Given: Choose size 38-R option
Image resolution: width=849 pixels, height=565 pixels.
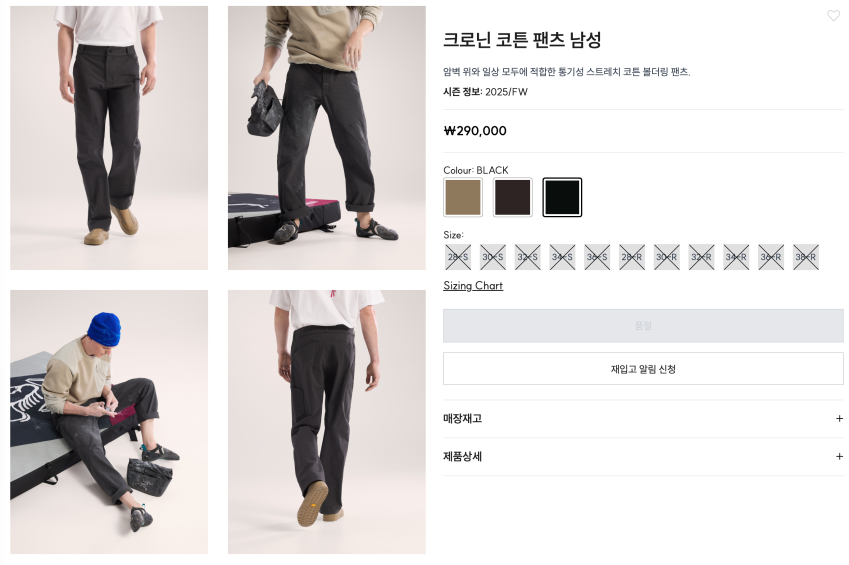Looking at the screenshot, I should [x=806, y=257].
